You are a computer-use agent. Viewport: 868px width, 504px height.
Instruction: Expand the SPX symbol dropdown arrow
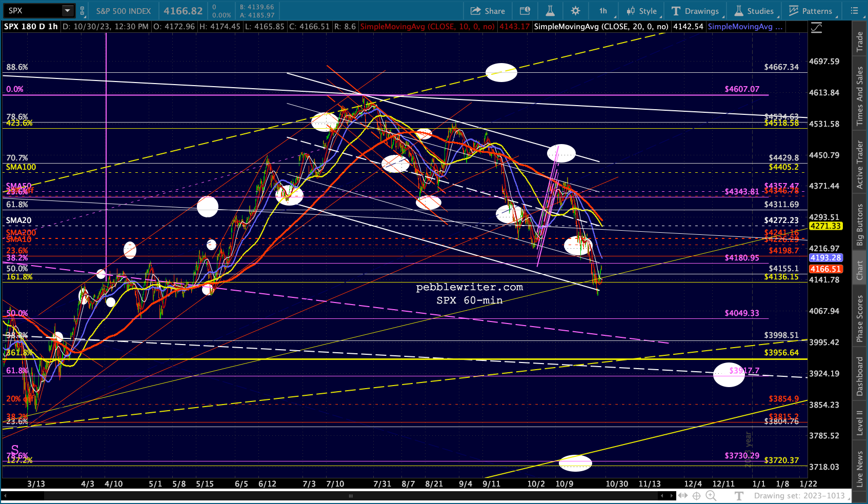click(x=68, y=11)
